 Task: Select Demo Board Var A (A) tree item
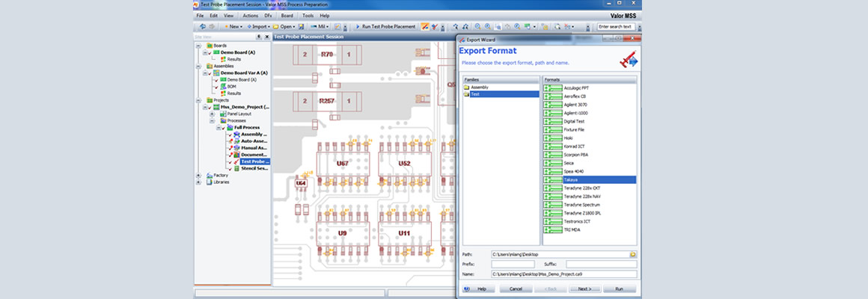coord(244,73)
